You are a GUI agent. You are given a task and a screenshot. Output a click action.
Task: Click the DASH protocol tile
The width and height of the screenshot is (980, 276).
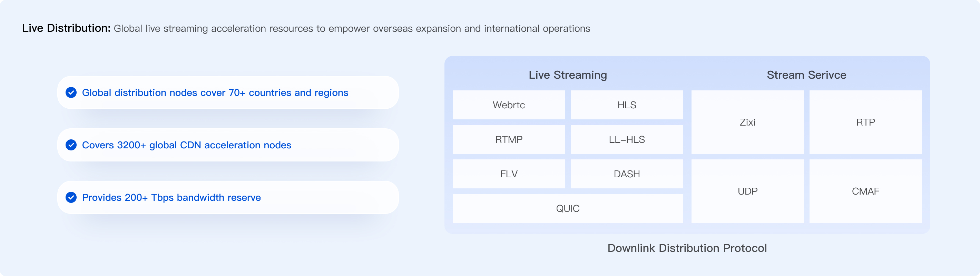point(627,174)
